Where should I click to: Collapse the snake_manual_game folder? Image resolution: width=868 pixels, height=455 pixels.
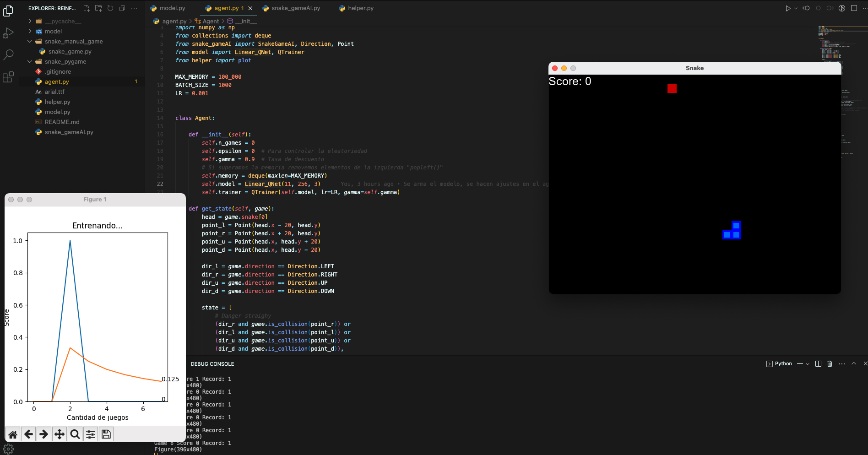click(30, 42)
